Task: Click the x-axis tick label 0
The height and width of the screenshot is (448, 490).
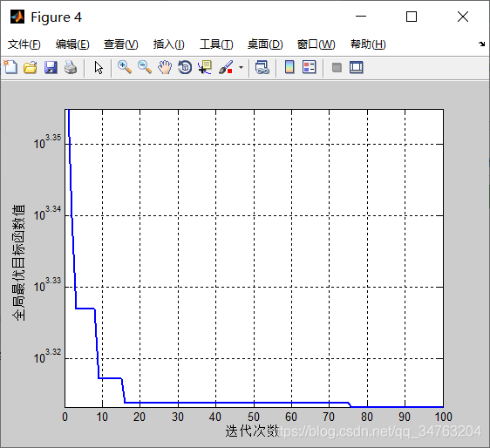Action: (x=65, y=417)
